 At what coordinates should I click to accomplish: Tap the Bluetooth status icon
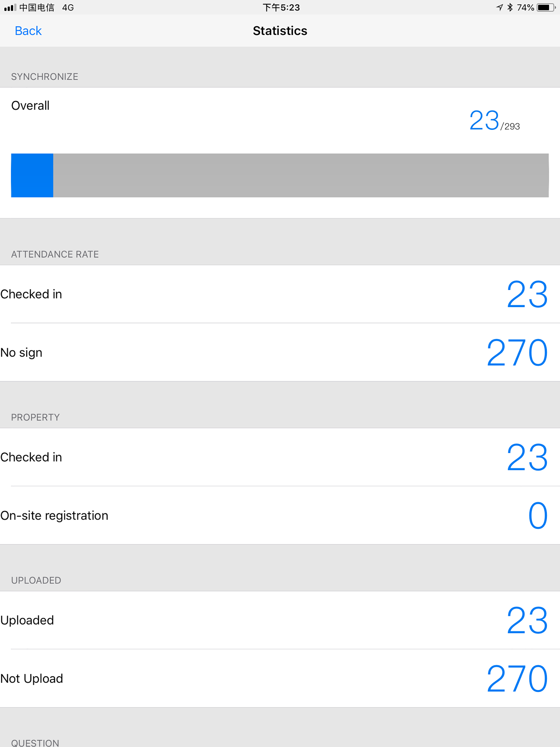point(510,7)
